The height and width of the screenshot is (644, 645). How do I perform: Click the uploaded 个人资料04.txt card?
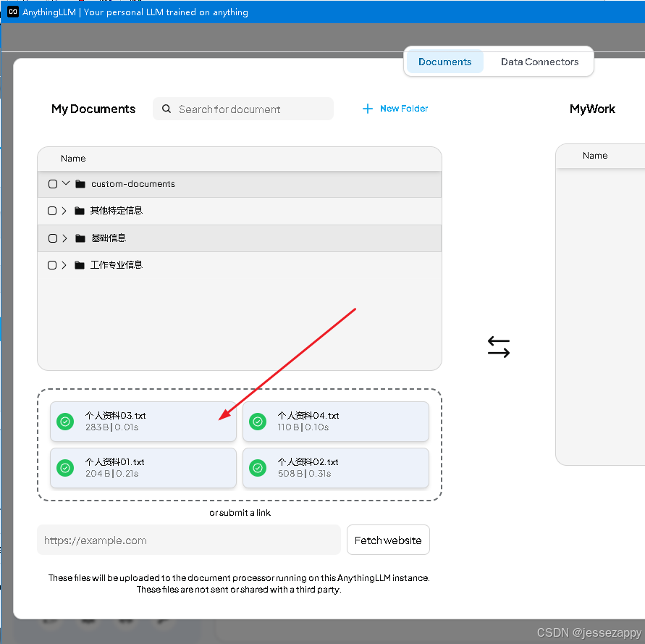pyautogui.click(x=336, y=422)
